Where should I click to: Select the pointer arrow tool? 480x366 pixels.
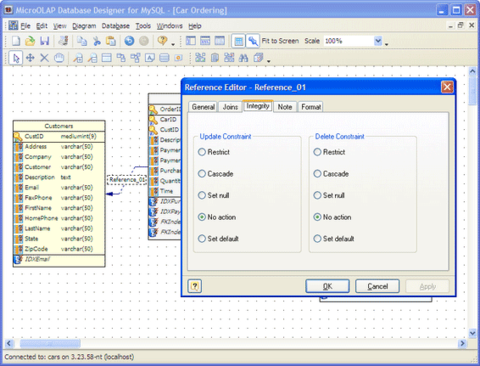point(15,58)
